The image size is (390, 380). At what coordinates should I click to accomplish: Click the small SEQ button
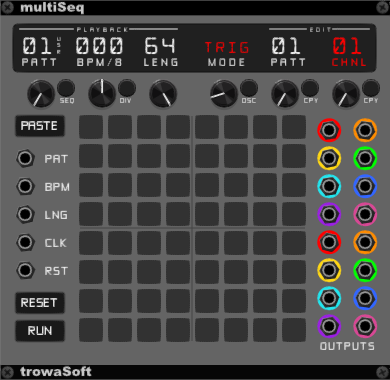[x=66, y=88]
